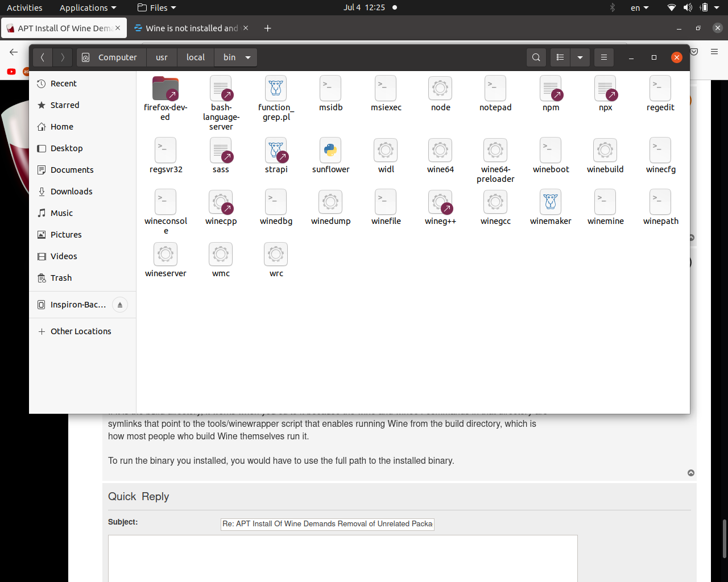The image size is (728, 582).
Task: Select the winedump executable icon
Action: click(x=330, y=202)
